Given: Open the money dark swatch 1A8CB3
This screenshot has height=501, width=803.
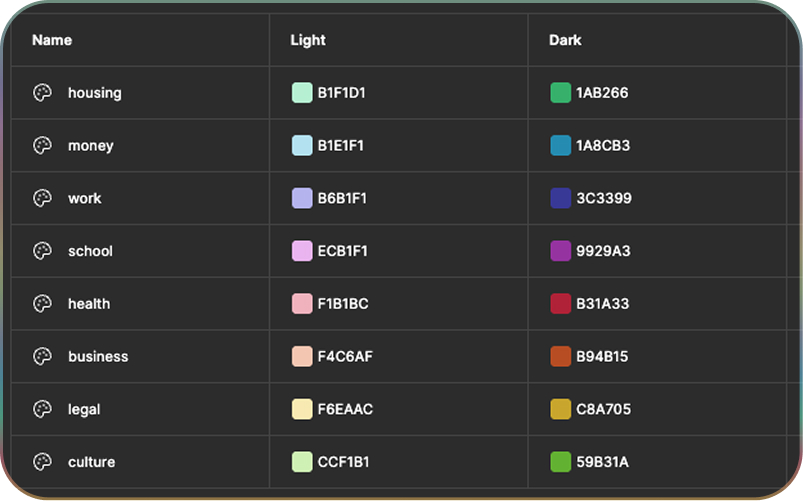Looking at the screenshot, I should 561,145.
